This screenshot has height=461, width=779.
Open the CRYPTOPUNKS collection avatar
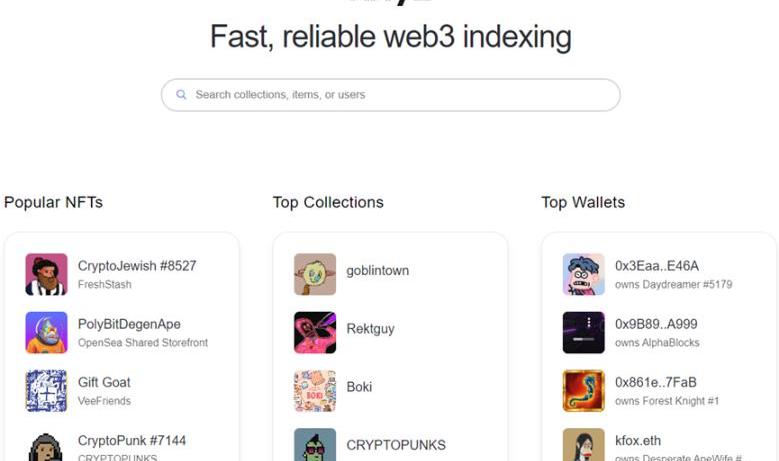click(x=315, y=445)
